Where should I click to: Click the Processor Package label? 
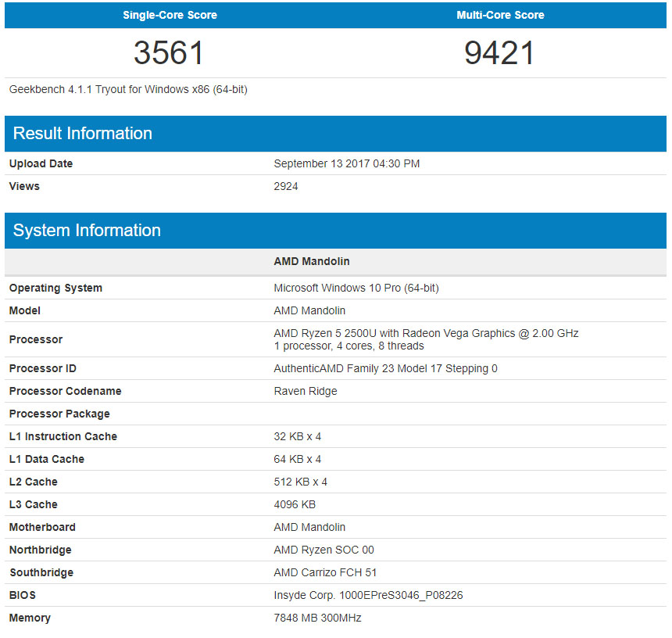(59, 414)
